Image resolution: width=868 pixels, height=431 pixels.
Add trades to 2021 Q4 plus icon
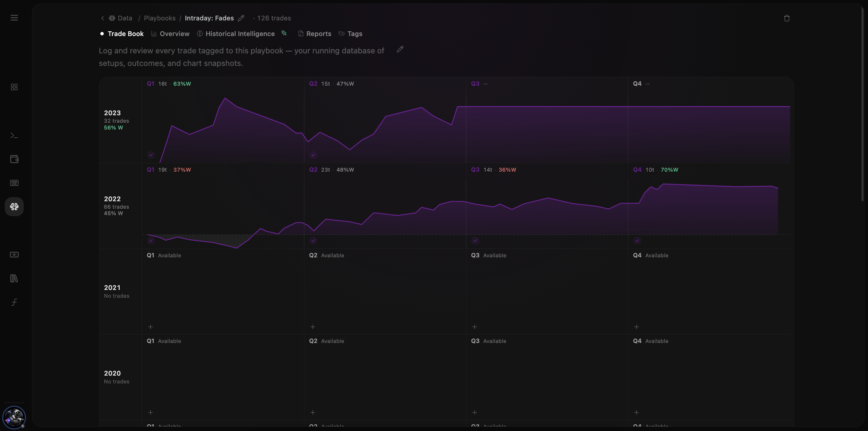click(x=636, y=327)
